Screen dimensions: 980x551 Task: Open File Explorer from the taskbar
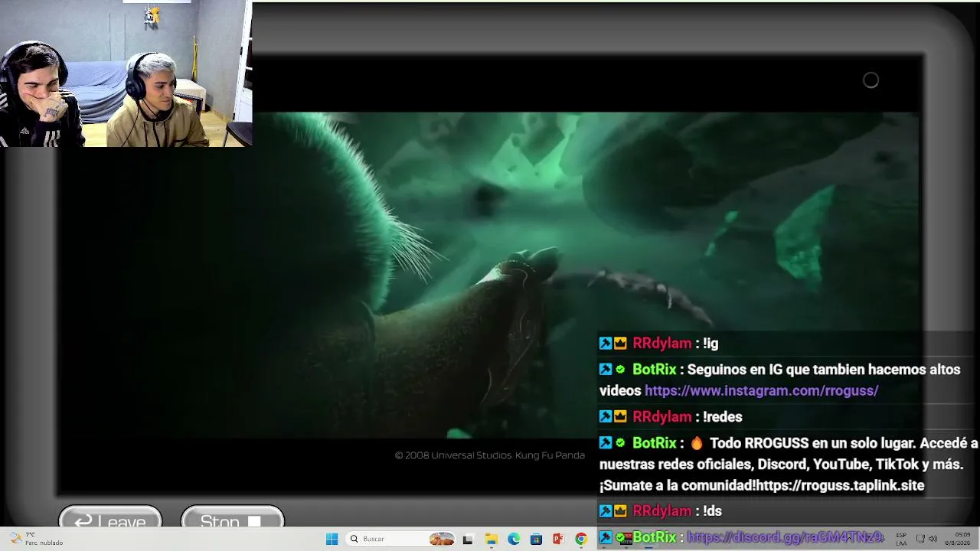(x=491, y=539)
